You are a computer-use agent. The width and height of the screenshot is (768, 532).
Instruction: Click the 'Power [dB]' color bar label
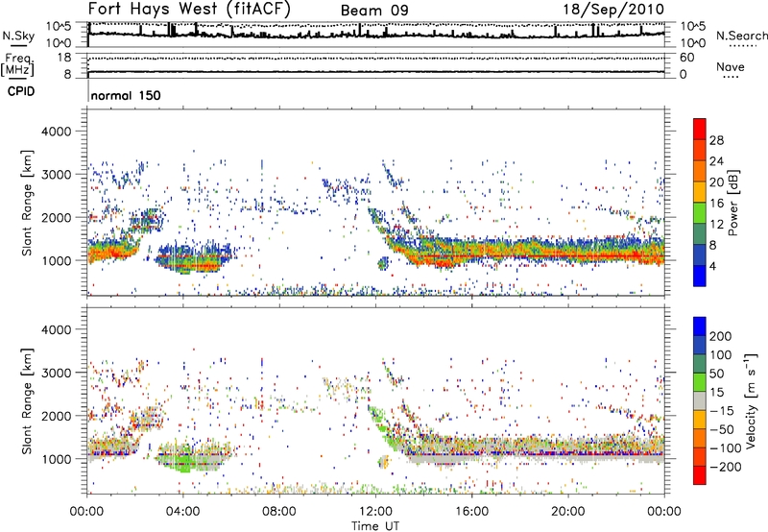(733, 203)
